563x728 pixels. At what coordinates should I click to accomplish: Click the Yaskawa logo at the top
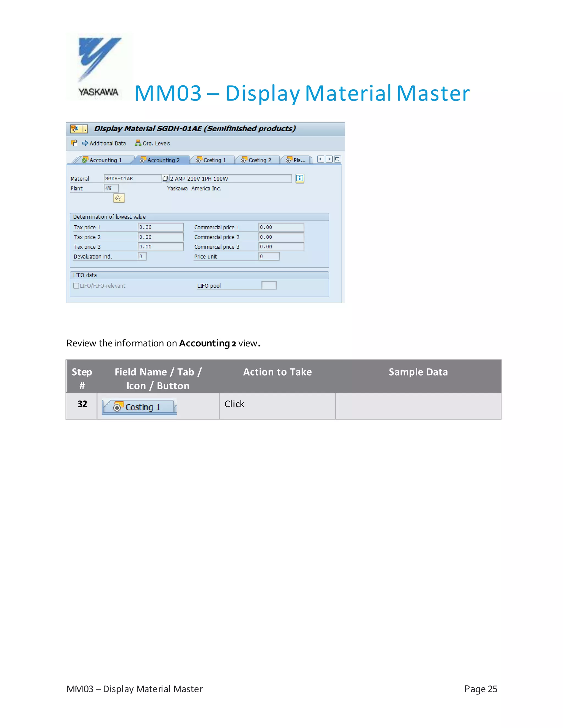[100, 67]
